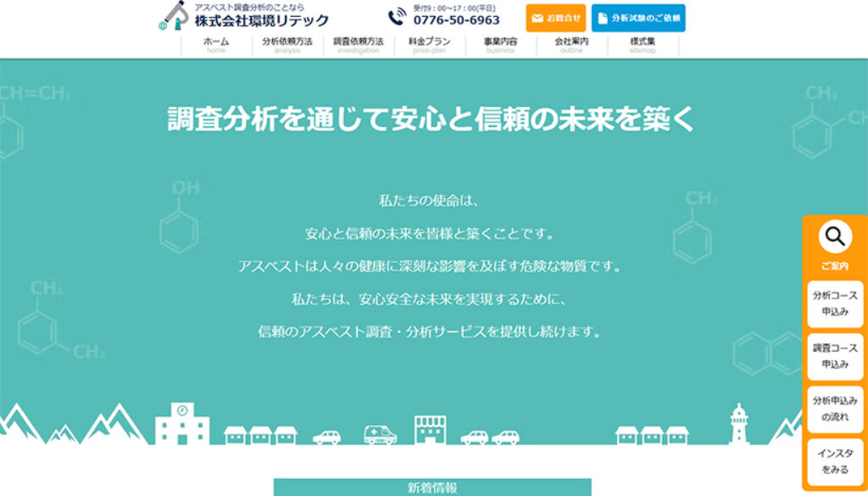Viewport: 868px width, 496px height.
Task: Open the 料金プラン menu item
Action: pos(430,46)
